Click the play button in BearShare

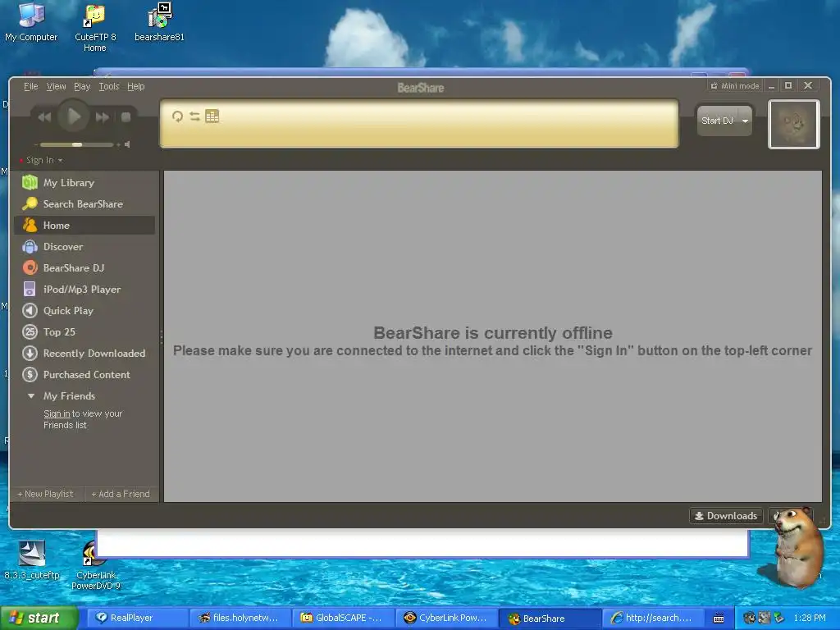[73, 116]
